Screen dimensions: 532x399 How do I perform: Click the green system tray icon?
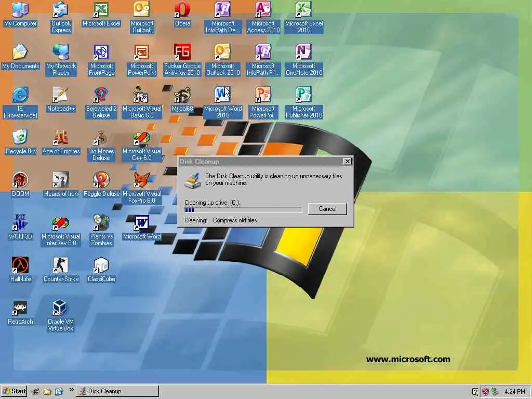pos(495,392)
